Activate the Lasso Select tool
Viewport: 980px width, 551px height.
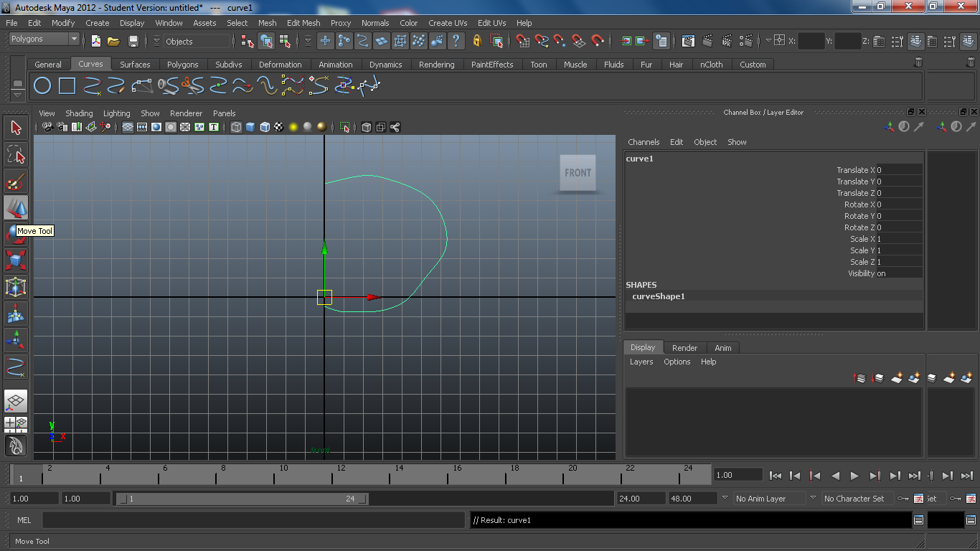16,154
